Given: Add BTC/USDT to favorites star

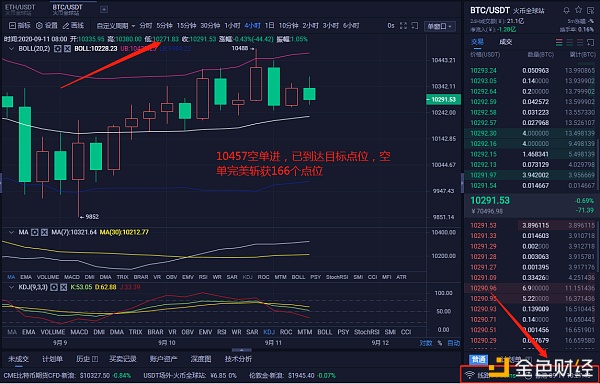Looking at the screenshot, I should (x=579, y=10).
